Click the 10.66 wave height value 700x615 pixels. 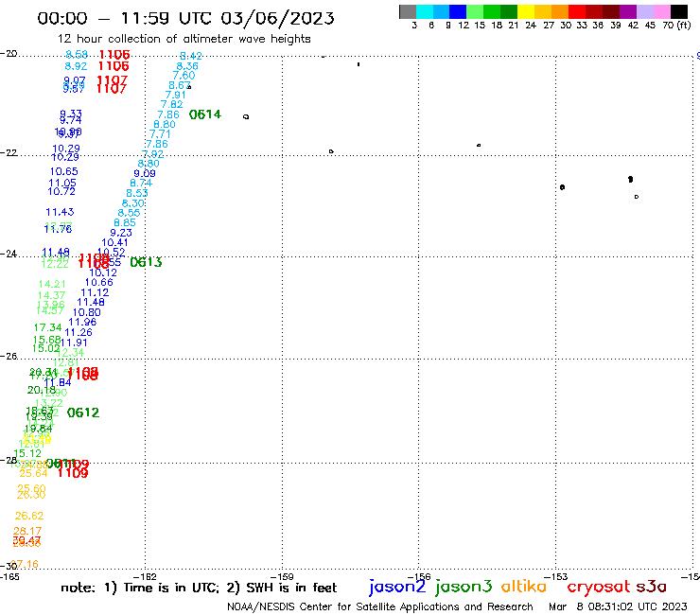click(99, 282)
